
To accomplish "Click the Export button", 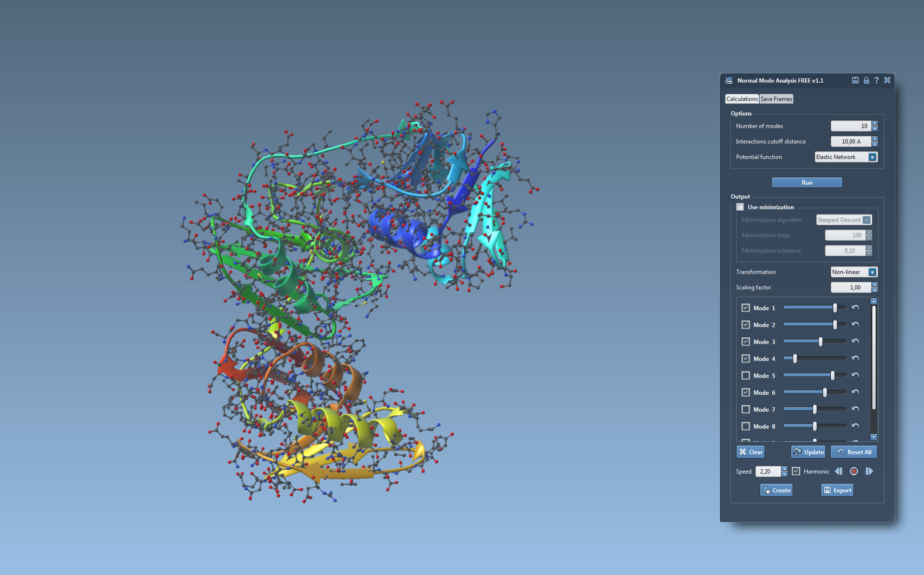I will (837, 490).
